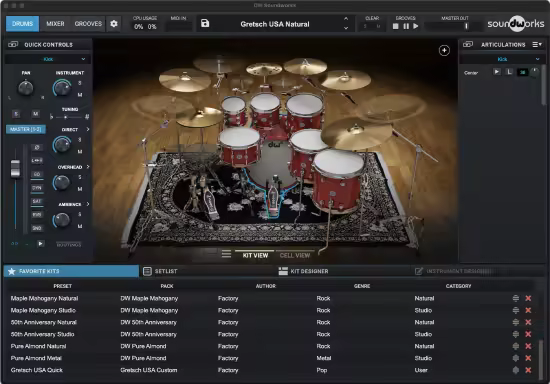The image size is (550, 384).
Task: Click the Articulations panel detach icon
Action: point(468,45)
